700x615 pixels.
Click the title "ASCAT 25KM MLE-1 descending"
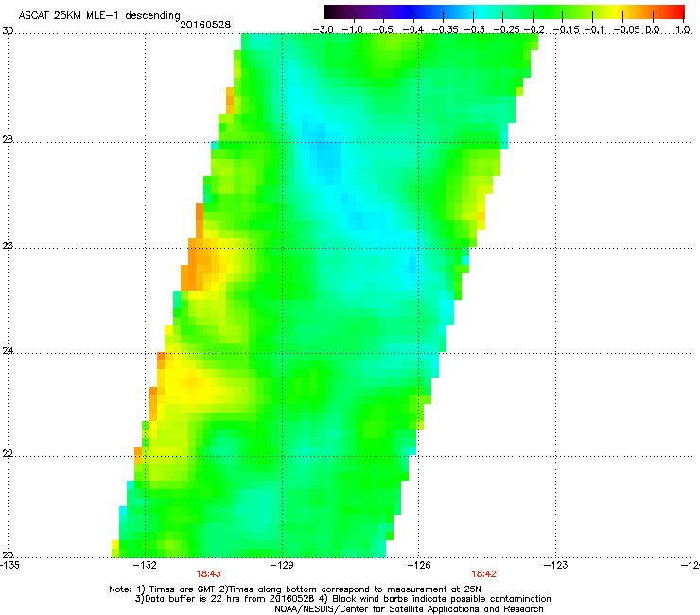tap(99, 16)
